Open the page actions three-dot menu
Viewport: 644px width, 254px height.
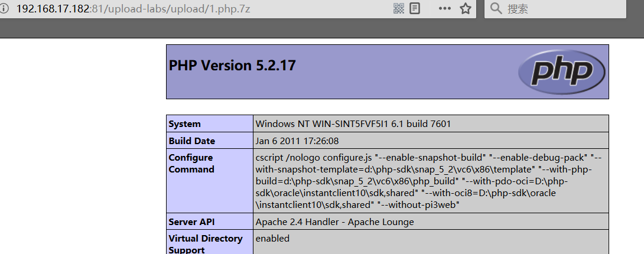pos(444,8)
